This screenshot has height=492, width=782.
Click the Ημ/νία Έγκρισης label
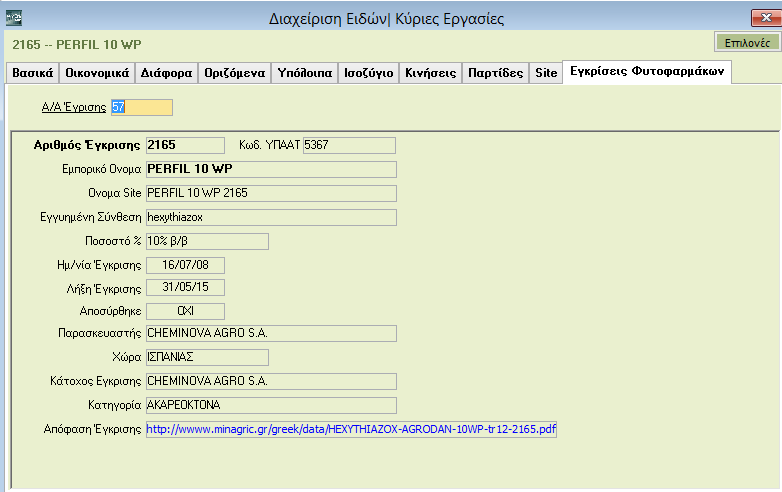(x=99, y=265)
